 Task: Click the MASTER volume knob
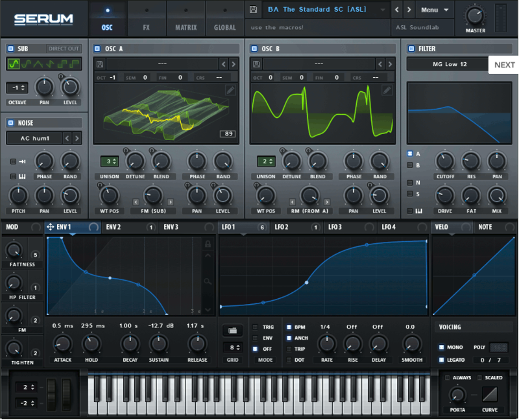pos(476,15)
